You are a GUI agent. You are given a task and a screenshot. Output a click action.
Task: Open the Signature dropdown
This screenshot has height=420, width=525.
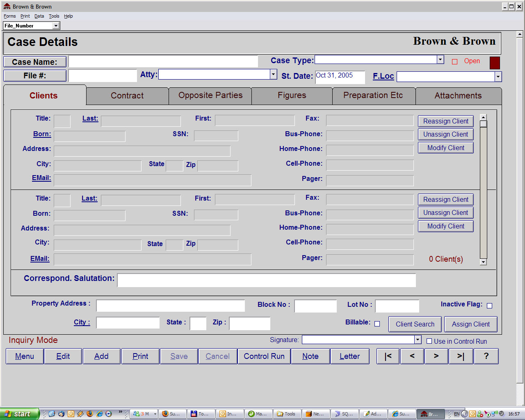(x=418, y=340)
